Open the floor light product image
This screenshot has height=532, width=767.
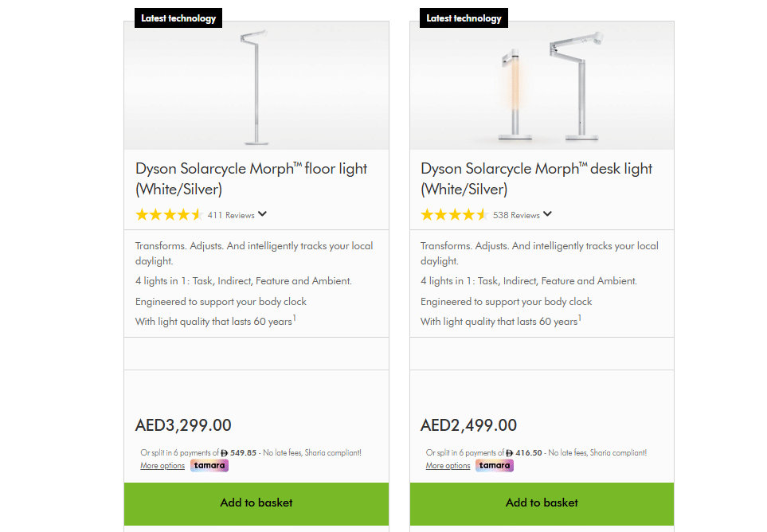(256, 86)
